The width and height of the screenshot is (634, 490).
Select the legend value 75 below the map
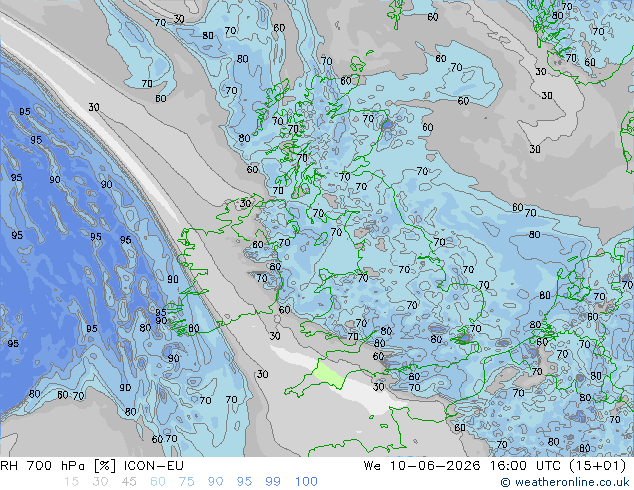point(186,482)
